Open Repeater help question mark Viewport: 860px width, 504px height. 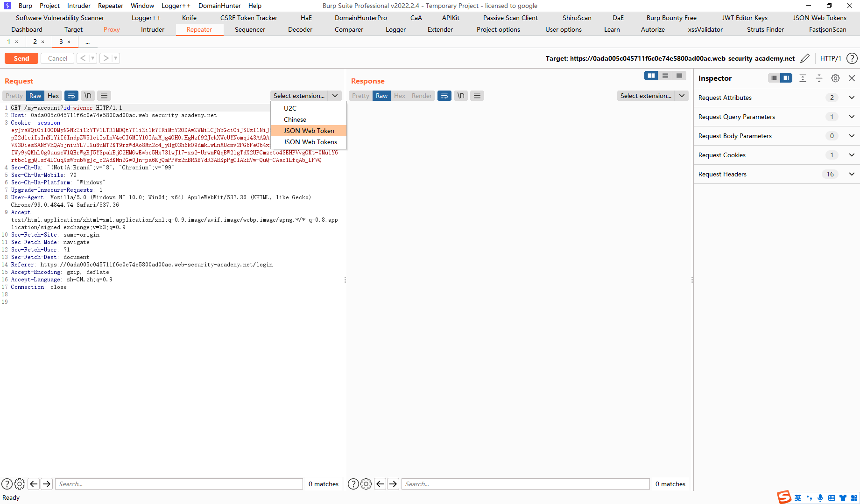[852, 58]
